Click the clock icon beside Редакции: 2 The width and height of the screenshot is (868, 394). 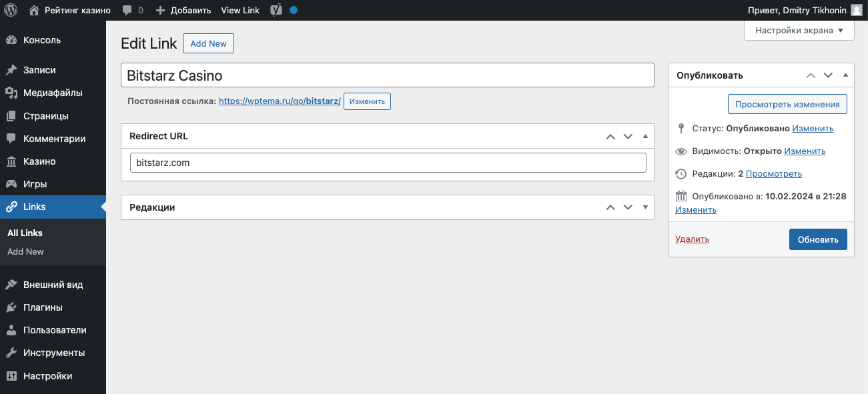pyautogui.click(x=681, y=173)
